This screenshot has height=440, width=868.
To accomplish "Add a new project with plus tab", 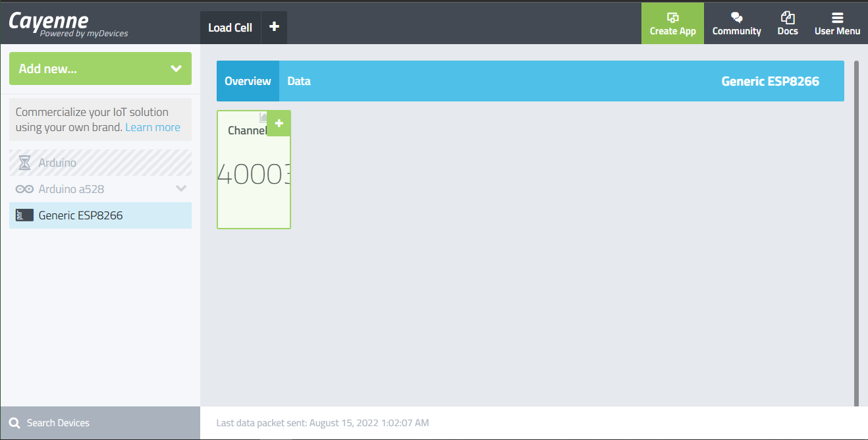I will (x=275, y=28).
